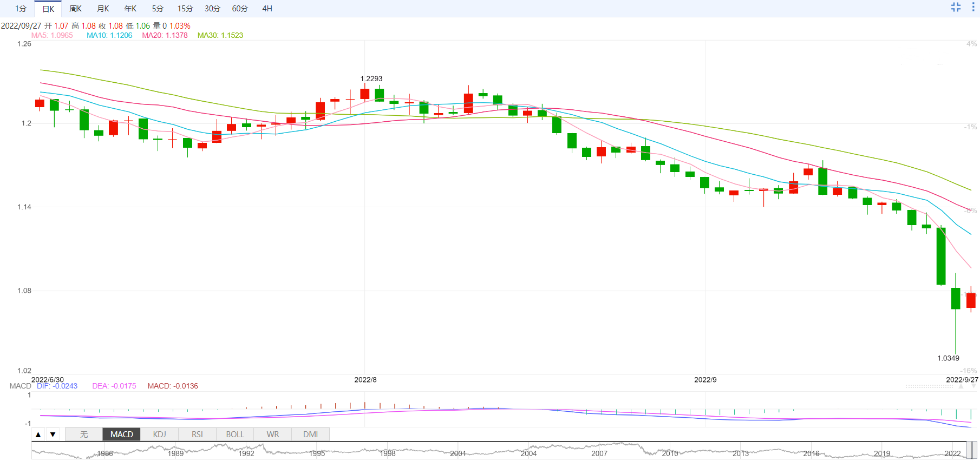
Task: Click the black down triangle beside indicator tabs
Action: pyautogui.click(x=53, y=435)
